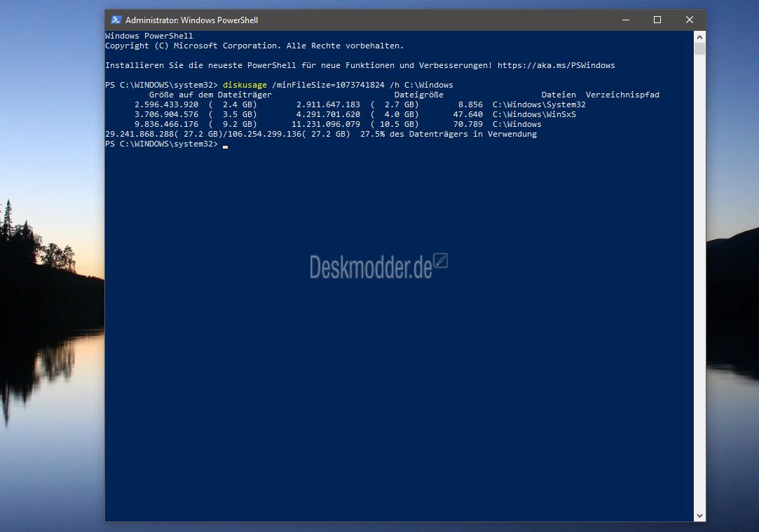Maximize the PowerShell window
Screen dimensions: 759x532
657,20
